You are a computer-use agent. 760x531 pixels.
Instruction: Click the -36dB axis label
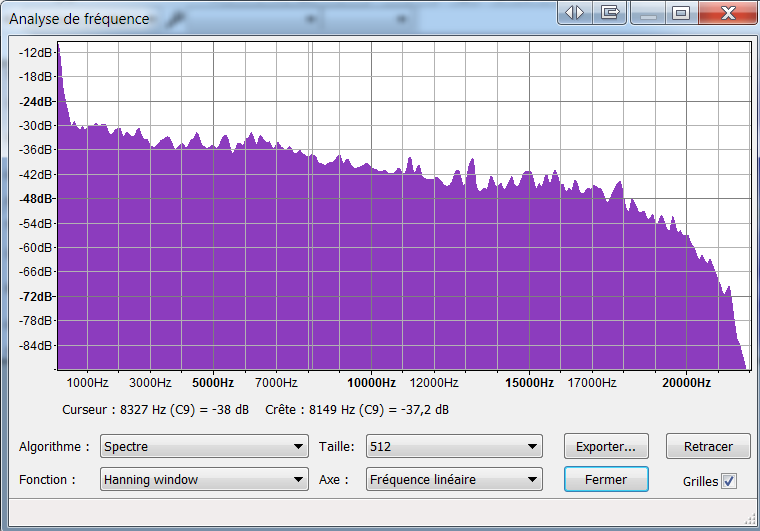coord(35,150)
